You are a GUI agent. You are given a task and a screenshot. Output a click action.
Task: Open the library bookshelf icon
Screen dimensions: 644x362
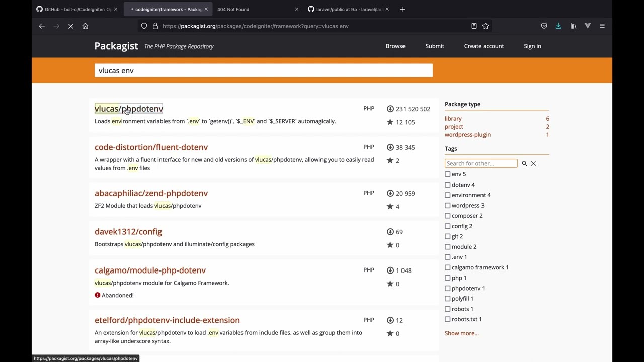tap(573, 26)
